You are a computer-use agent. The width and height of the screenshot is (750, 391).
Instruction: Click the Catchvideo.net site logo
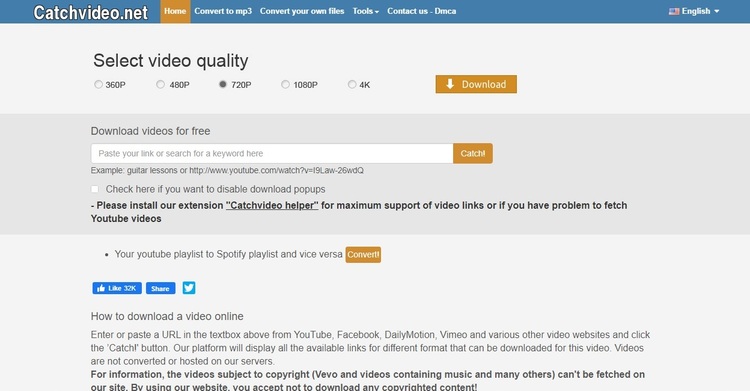pyautogui.click(x=91, y=12)
